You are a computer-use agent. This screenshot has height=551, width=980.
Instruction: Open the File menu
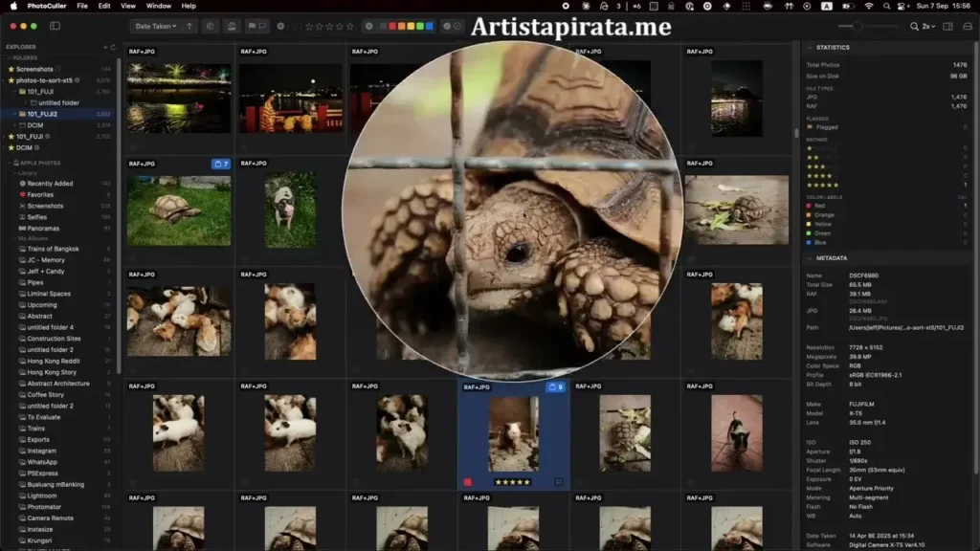82,6
